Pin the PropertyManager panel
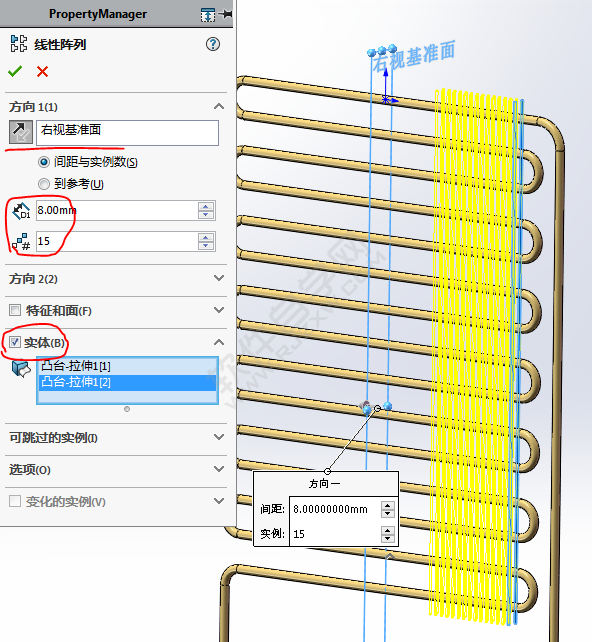Screen dimensions: 592x642 226,14
